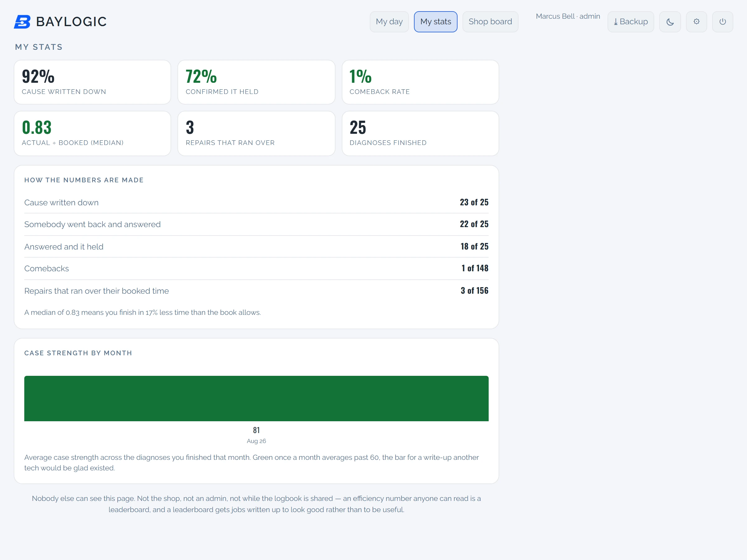Click the Marcus Bell · admin label
747x560 pixels.
click(568, 16)
